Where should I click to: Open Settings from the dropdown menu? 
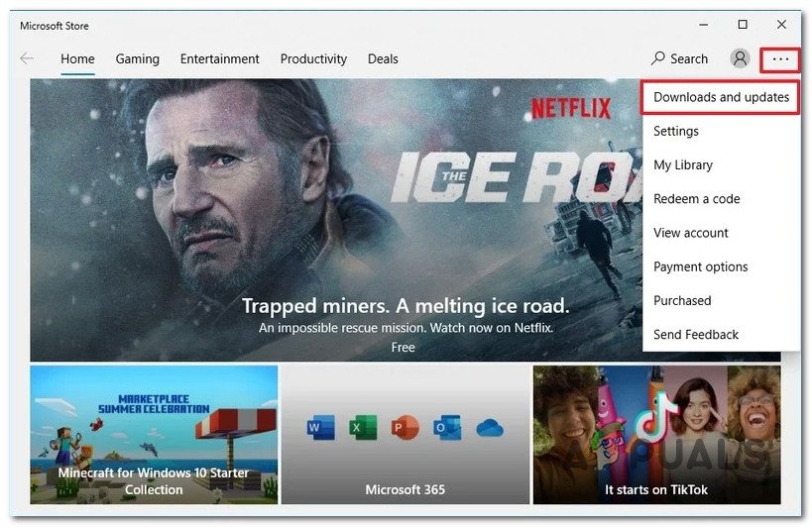(676, 131)
